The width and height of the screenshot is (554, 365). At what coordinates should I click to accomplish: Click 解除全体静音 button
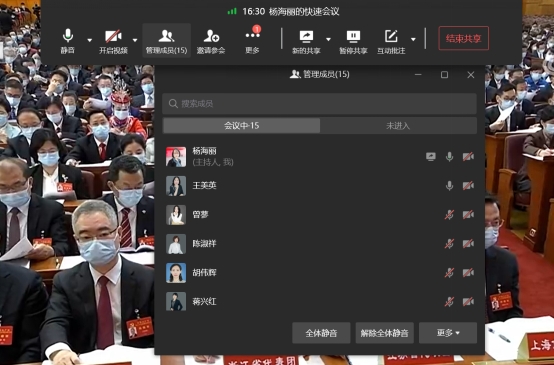[384, 332]
